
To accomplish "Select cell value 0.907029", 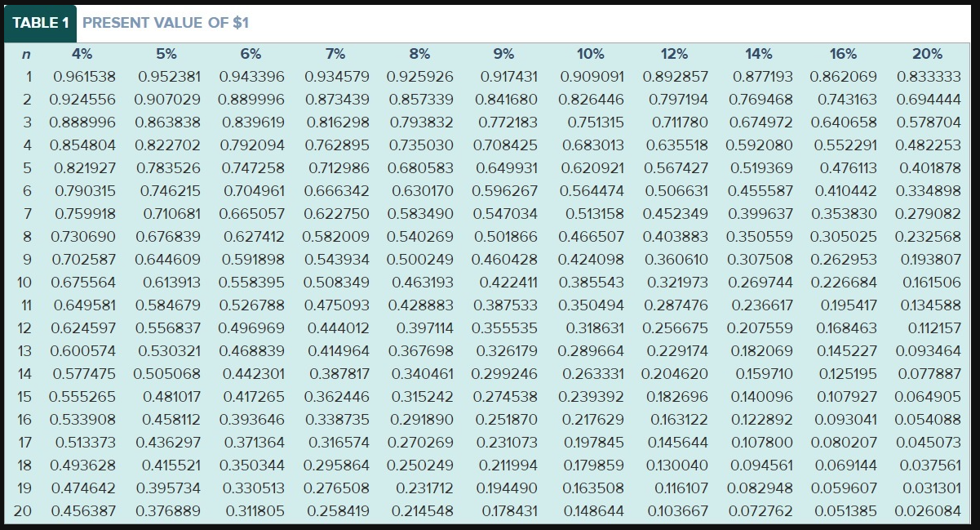I will tap(167, 100).
